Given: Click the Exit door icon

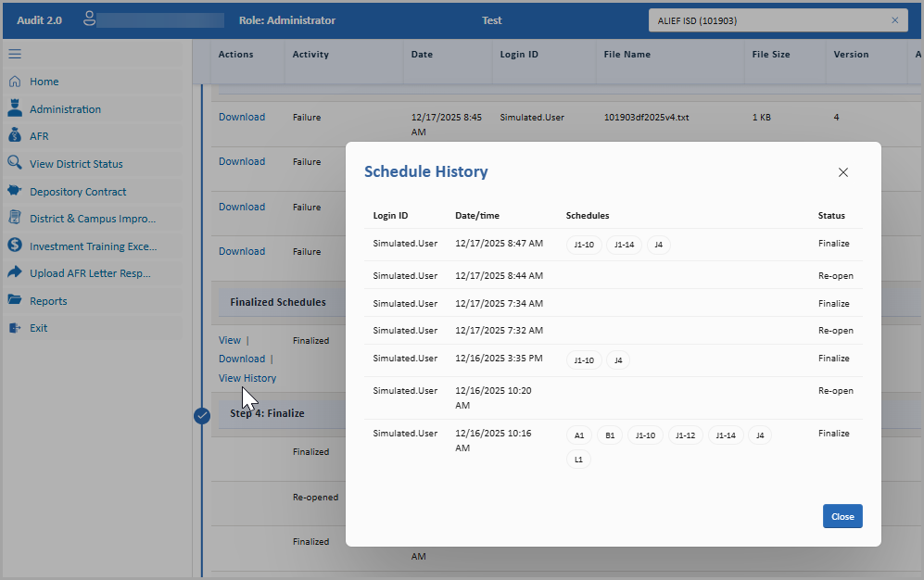Looking at the screenshot, I should click(x=15, y=328).
